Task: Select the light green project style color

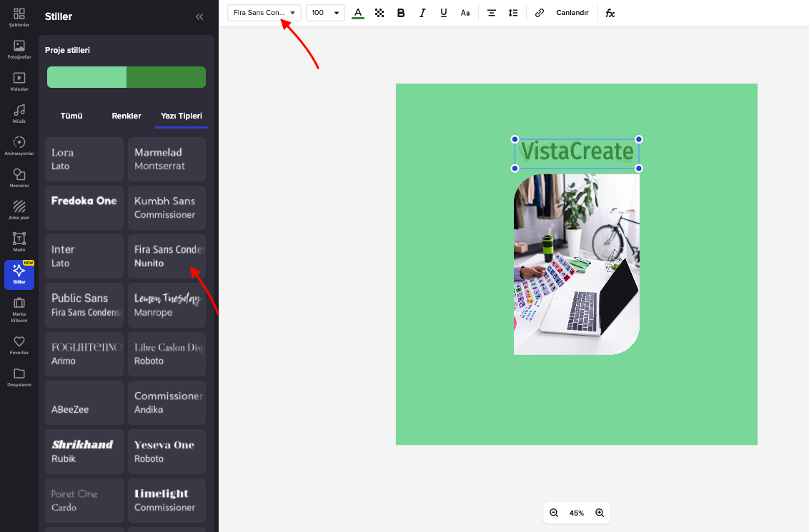Action: [86, 77]
